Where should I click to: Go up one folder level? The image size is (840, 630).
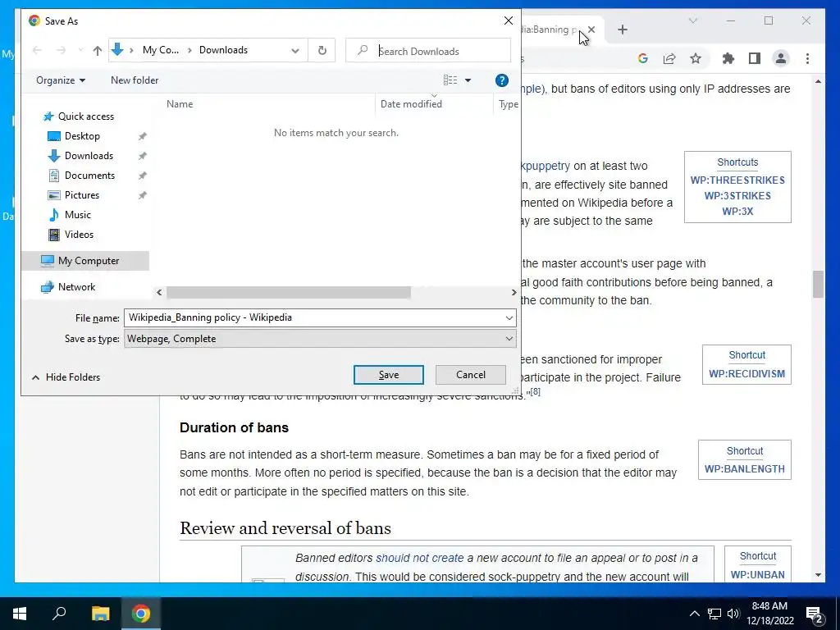(x=97, y=50)
